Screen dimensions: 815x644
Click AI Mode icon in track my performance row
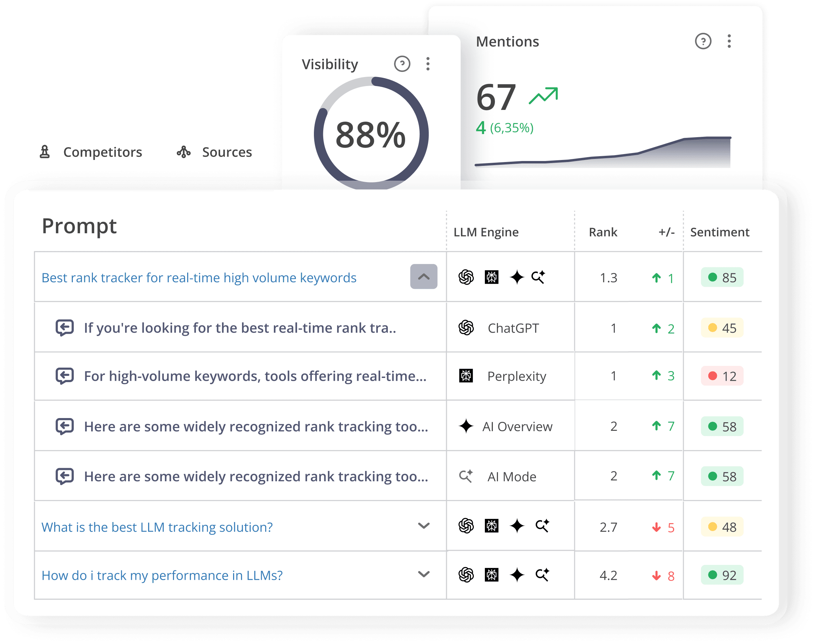[x=542, y=574]
